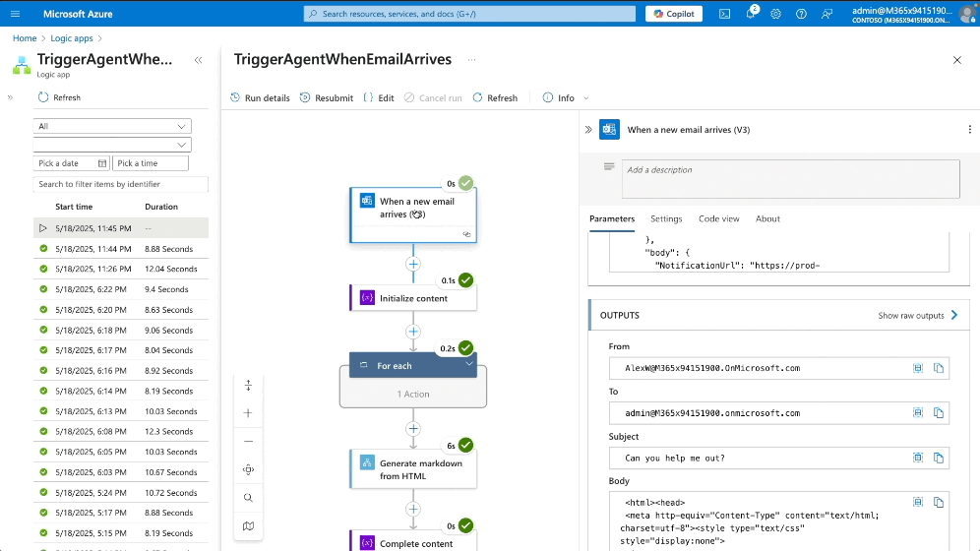Click zoom in on canvas controls
This screenshot has width=980, height=551.
(248, 413)
